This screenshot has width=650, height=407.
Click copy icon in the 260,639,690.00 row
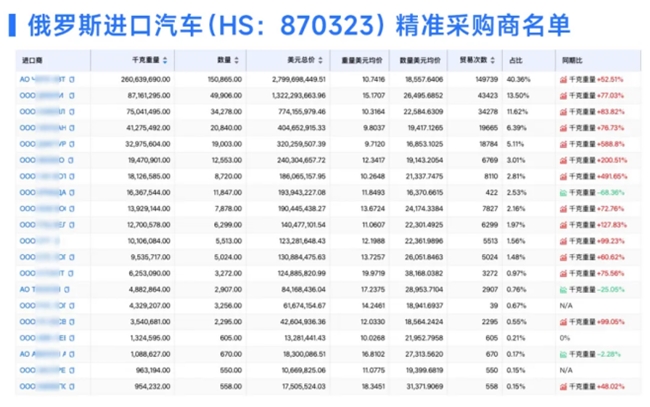pos(71,78)
